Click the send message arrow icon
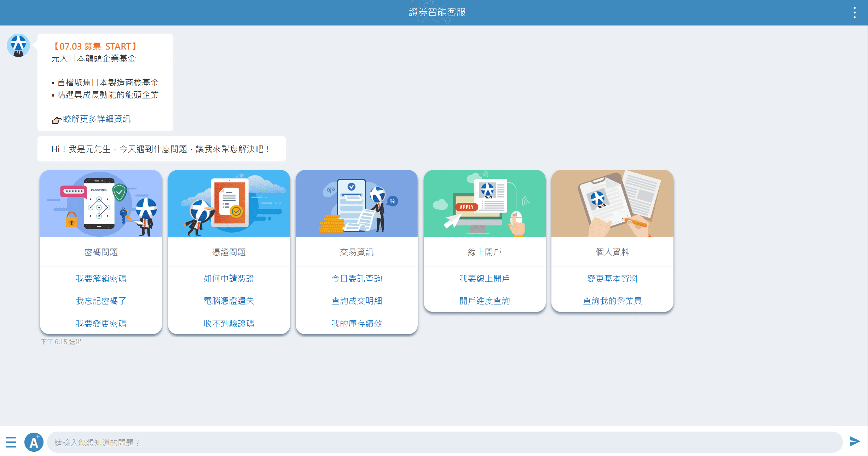This screenshot has height=456, width=868. 855,441
